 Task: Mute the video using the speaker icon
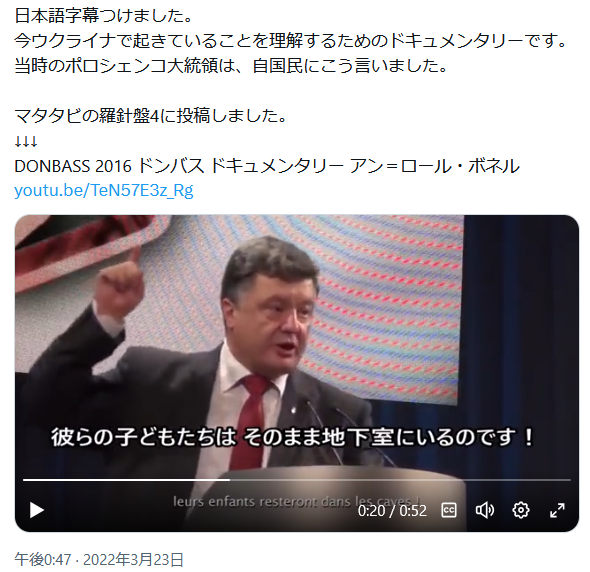point(485,510)
